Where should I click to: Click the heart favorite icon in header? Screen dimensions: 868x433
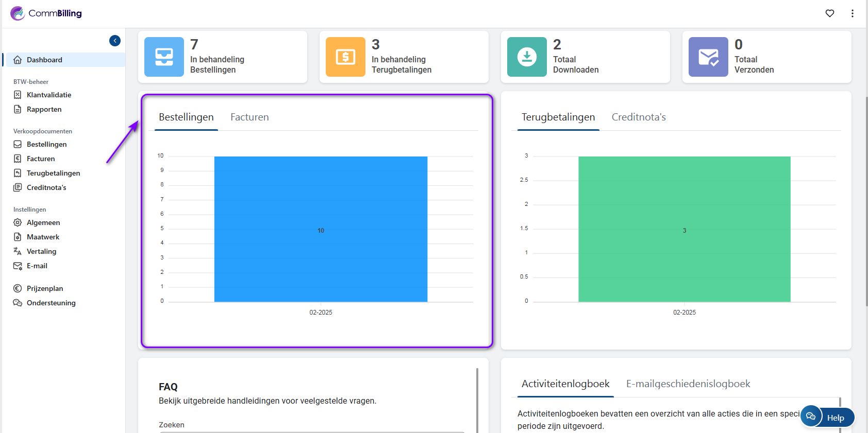829,13
